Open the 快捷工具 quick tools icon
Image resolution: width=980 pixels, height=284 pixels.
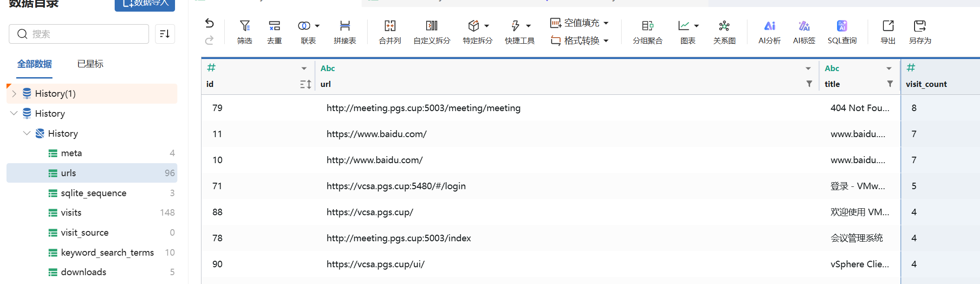pyautogui.click(x=515, y=26)
